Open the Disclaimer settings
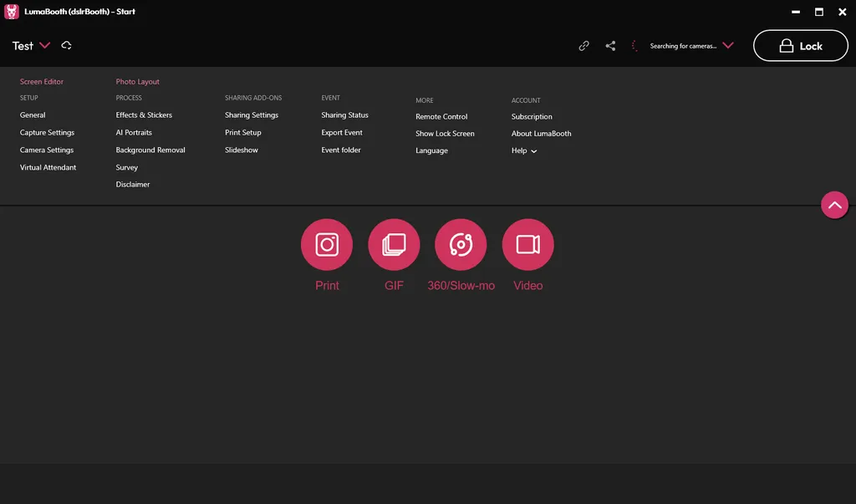 coord(133,185)
